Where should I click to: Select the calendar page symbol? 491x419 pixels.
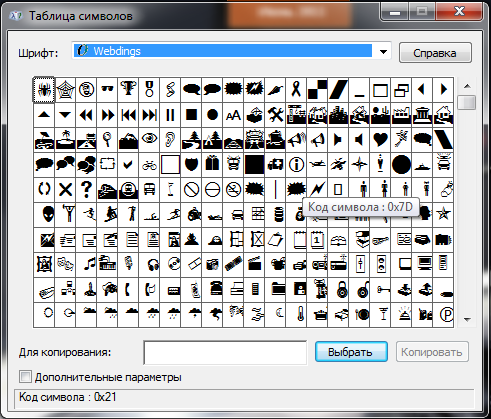pos(317,240)
